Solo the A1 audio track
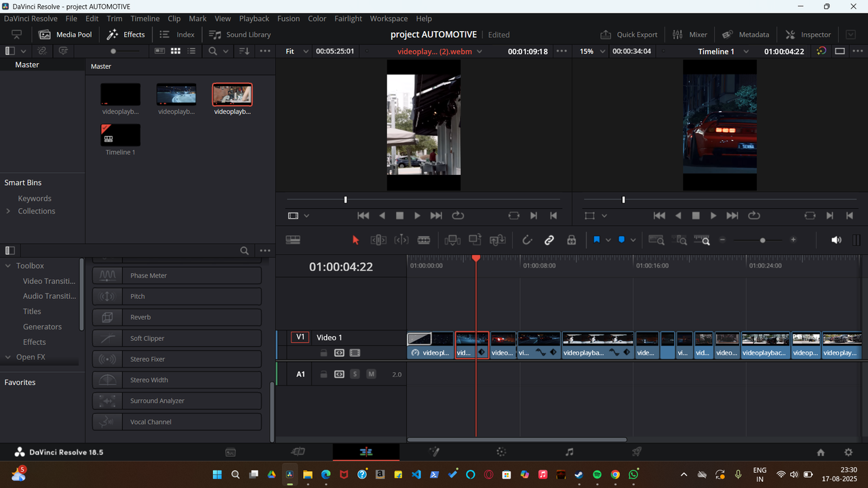Screen dimensions: 868x488 coord(355,373)
